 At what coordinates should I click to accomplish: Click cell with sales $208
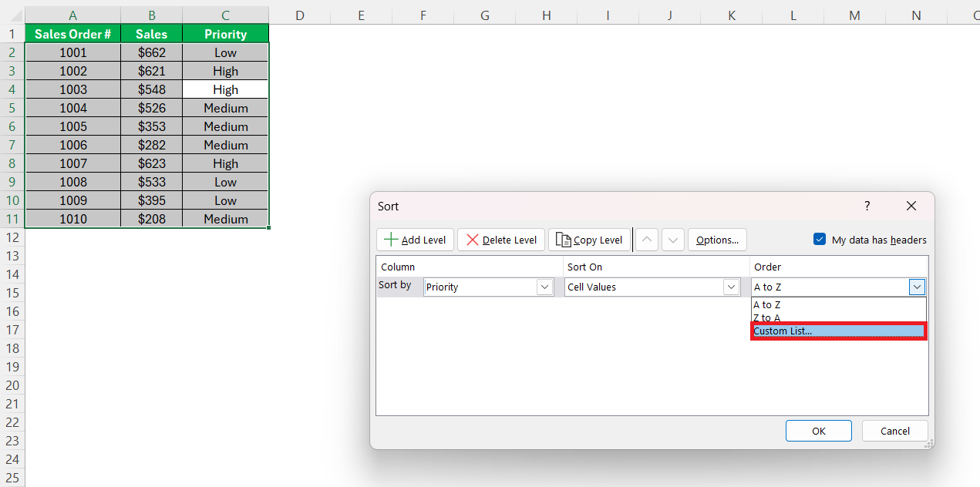pos(152,219)
